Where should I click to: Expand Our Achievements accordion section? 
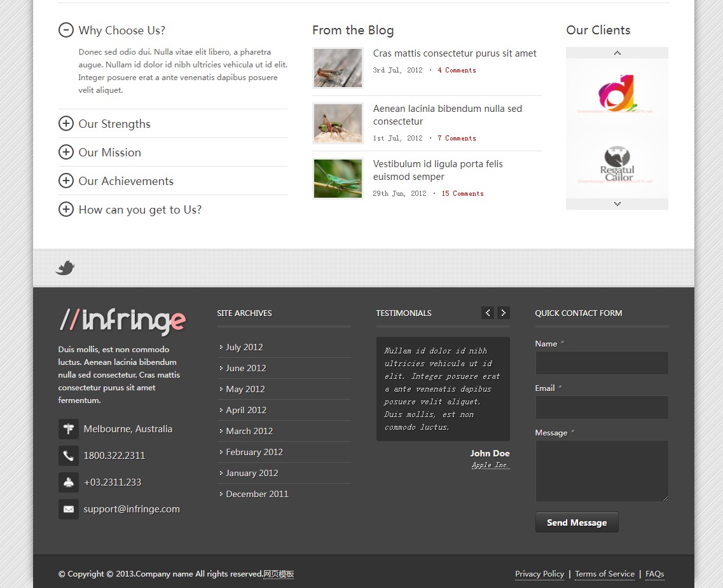[66, 181]
